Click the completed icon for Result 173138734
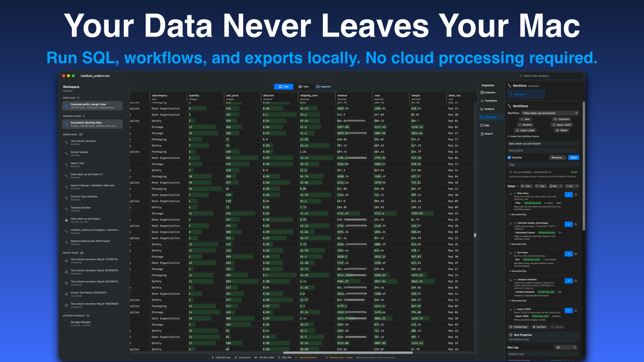Image resolution: width=644 pixels, height=362 pixels. (66, 261)
